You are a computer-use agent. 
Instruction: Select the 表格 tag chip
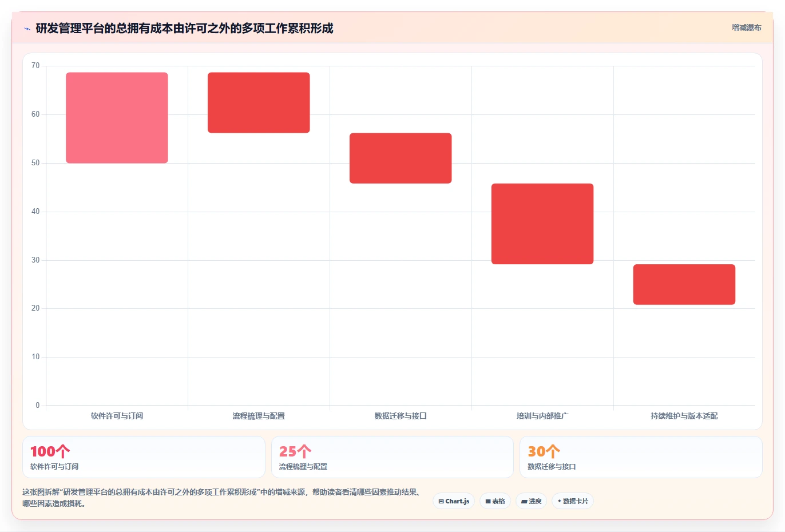coord(495,501)
